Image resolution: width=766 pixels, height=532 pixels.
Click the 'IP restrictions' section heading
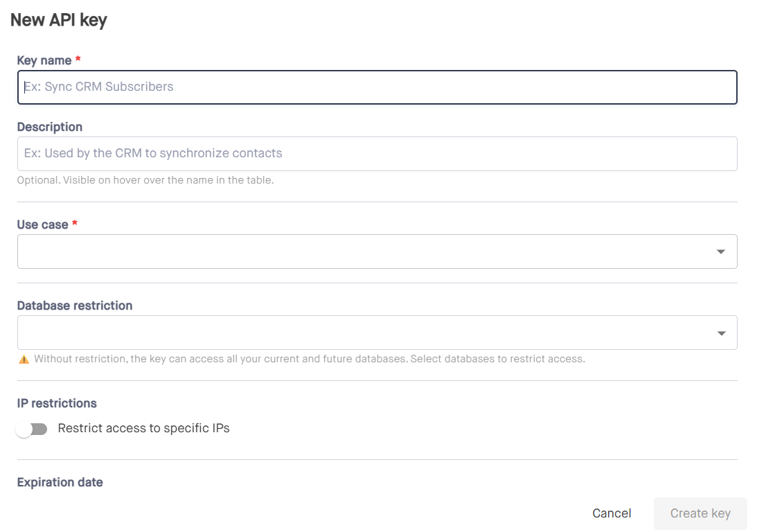[57, 404]
